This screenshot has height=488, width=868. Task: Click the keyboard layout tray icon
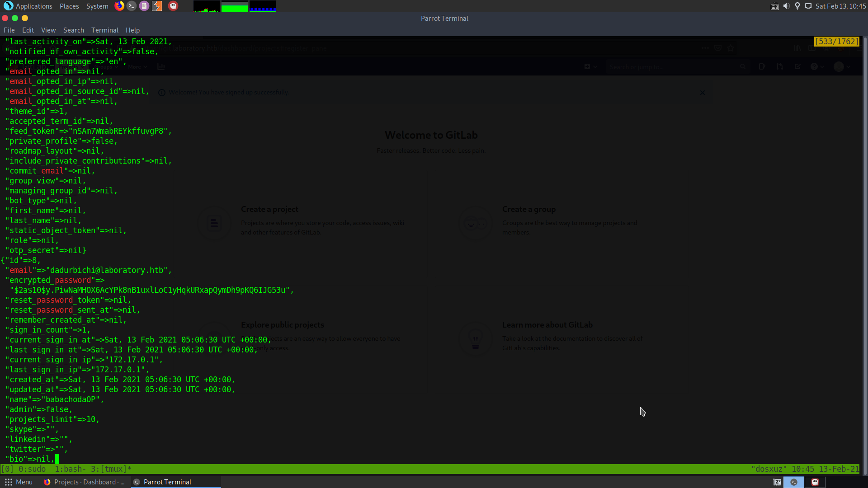coord(775,6)
